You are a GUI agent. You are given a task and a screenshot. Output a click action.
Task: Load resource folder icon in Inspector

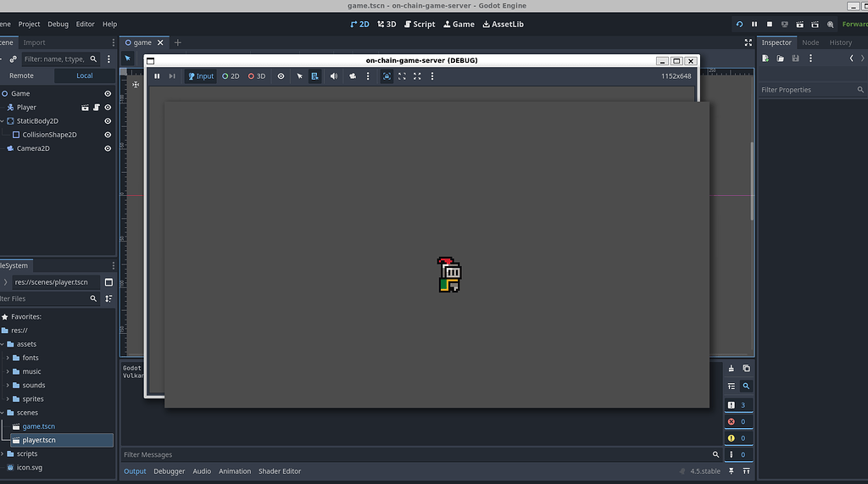coord(781,58)
